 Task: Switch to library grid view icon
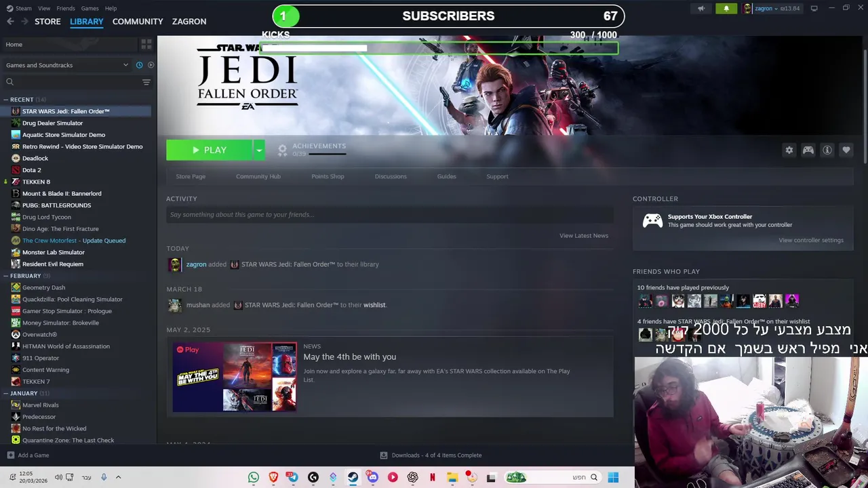[x=146, y=45]
